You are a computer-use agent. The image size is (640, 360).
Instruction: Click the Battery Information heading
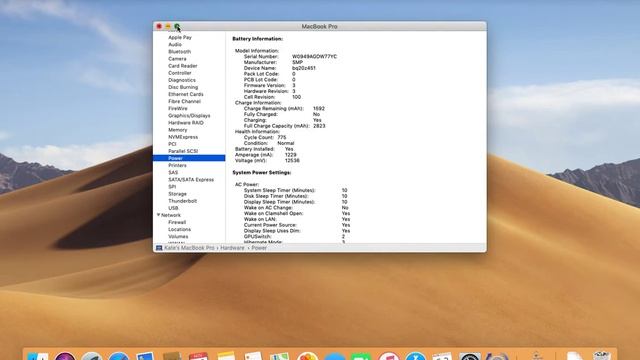258,39
